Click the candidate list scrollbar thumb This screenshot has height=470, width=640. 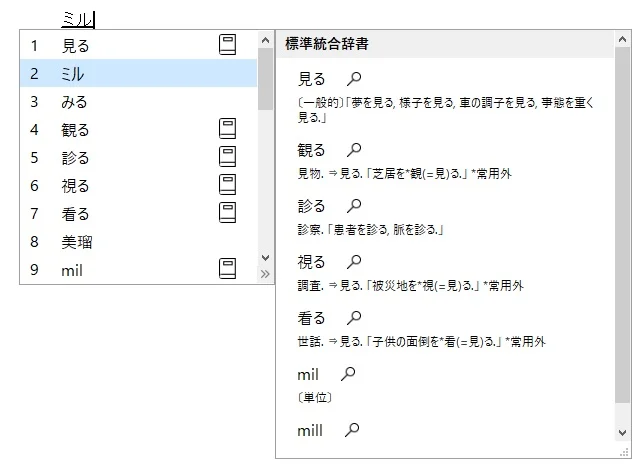pos(265,79)
